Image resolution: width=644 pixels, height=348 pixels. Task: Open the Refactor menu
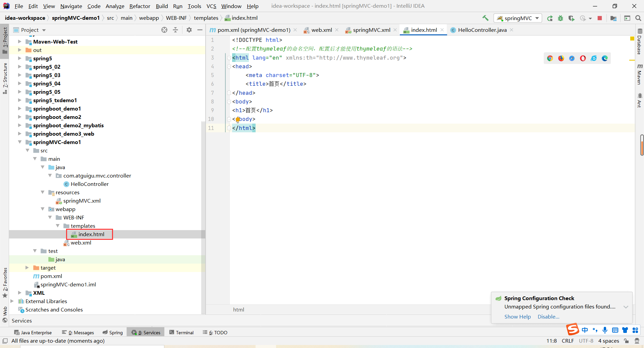tap(140, 6)
